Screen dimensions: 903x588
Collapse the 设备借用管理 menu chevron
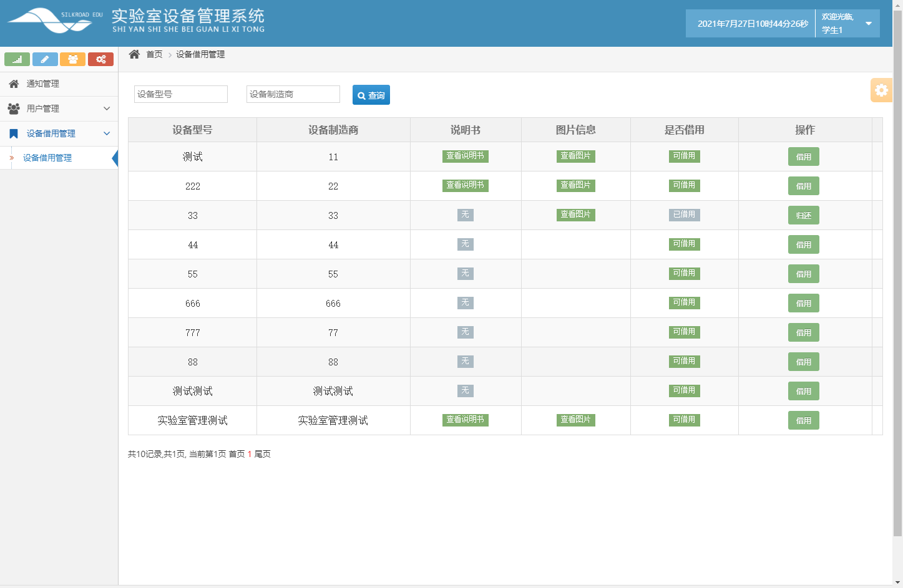106,133
